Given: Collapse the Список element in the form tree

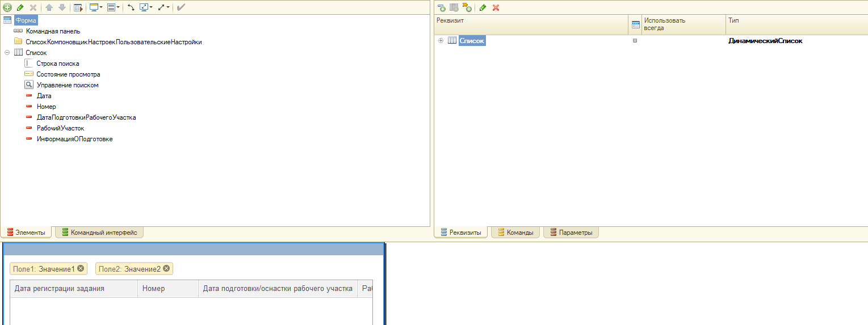Looking at the screenshot, I should 7,53.
